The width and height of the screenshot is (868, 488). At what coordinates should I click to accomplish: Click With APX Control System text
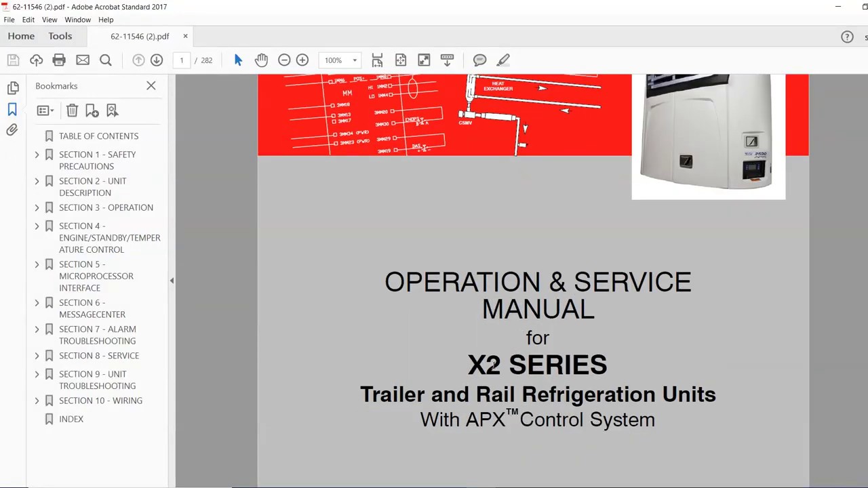coord(538,419)
